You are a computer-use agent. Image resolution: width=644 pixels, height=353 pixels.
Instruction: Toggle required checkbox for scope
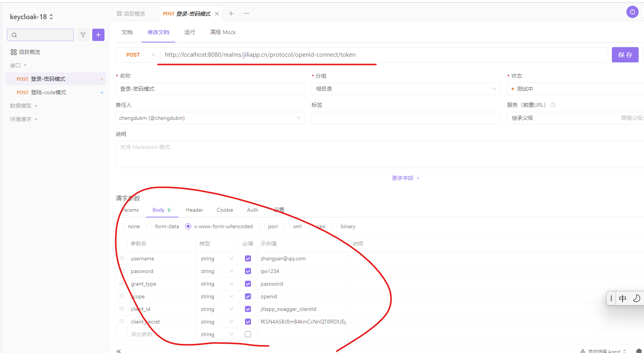point(248,296)
